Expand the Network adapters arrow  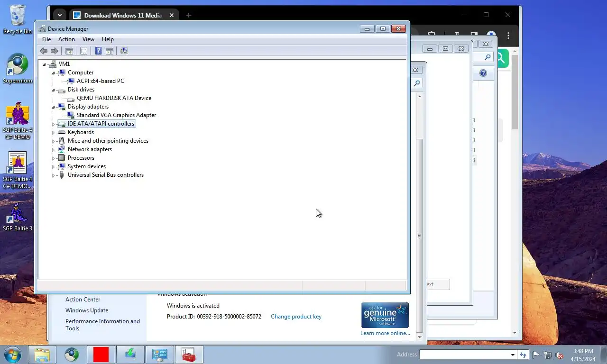point(53,150)
